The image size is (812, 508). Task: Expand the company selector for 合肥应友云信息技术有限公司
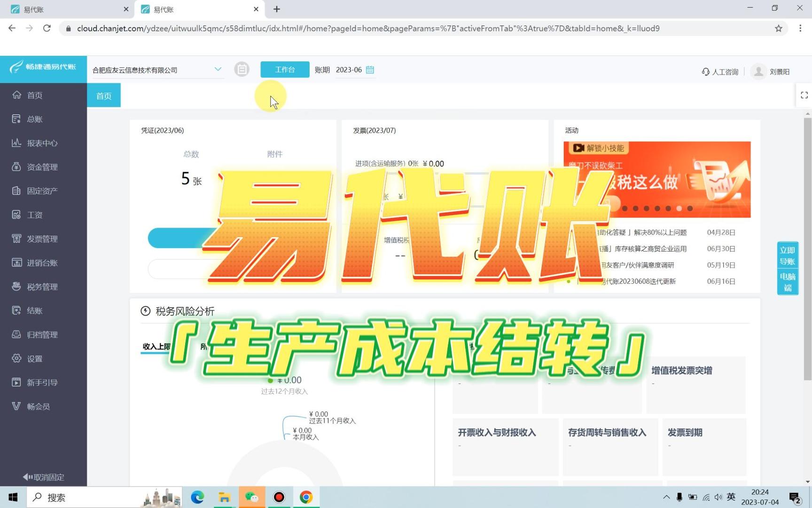pyautogui.click(x=218, y=69)
